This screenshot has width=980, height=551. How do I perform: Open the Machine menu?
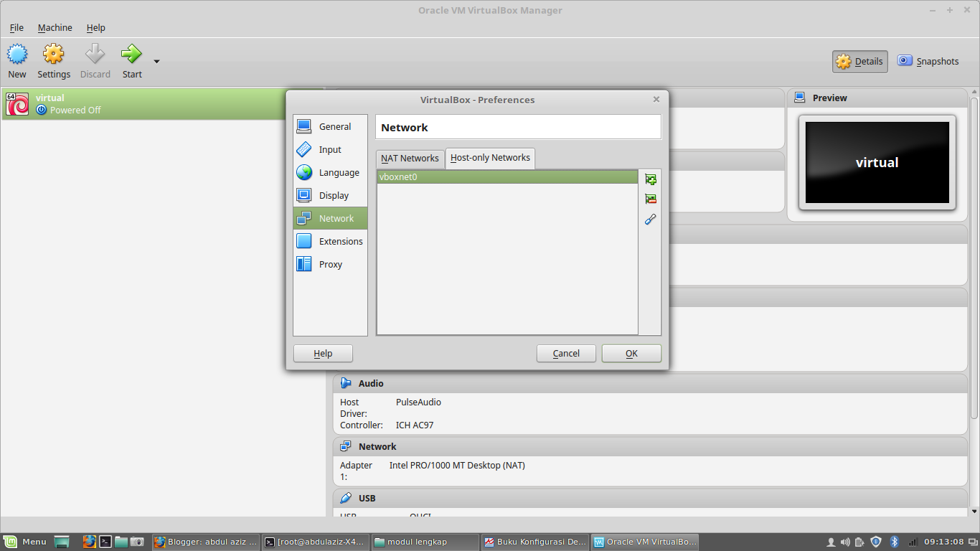pyautogui.click(x=55, y=27)
